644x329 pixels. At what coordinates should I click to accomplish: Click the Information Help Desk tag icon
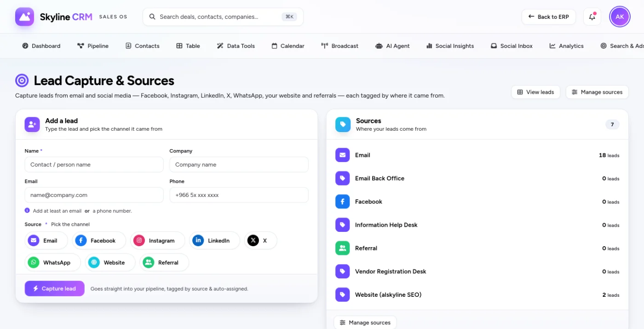[x=343, y=225]
